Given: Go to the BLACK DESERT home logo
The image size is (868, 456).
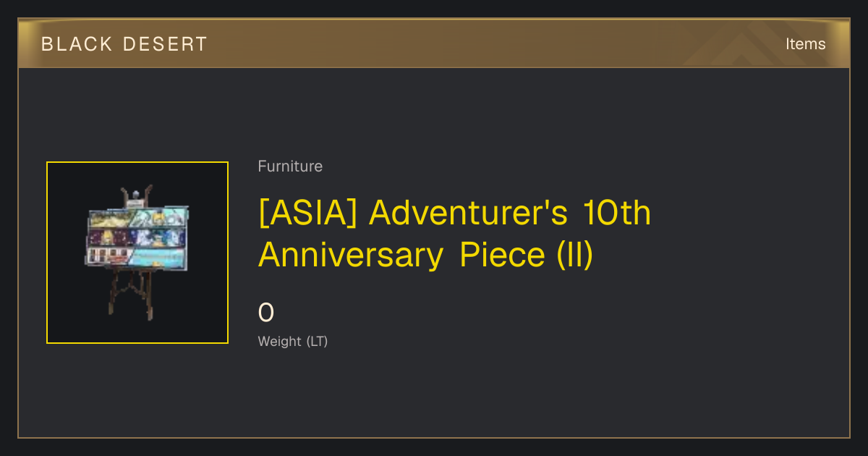Looking at the screenshot, I should coord(124,44).
